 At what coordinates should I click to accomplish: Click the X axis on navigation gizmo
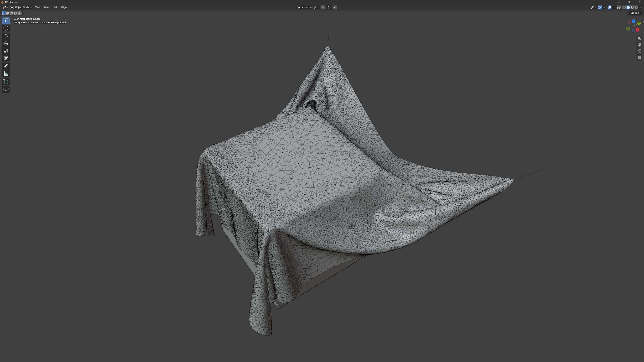tap(637, 30)
